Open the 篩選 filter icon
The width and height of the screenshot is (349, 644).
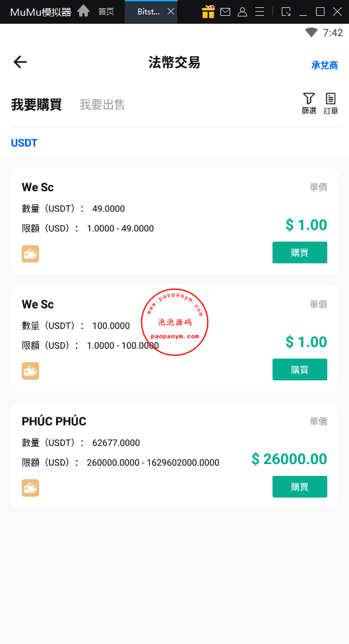[309, 103]
